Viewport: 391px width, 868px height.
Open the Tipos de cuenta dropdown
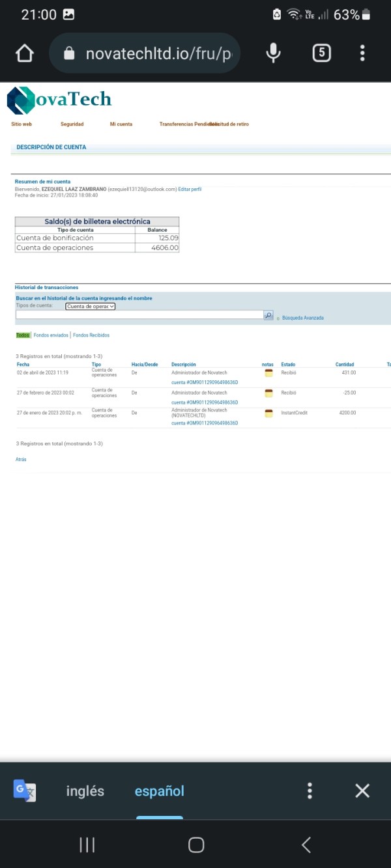(x=90, y=306)
